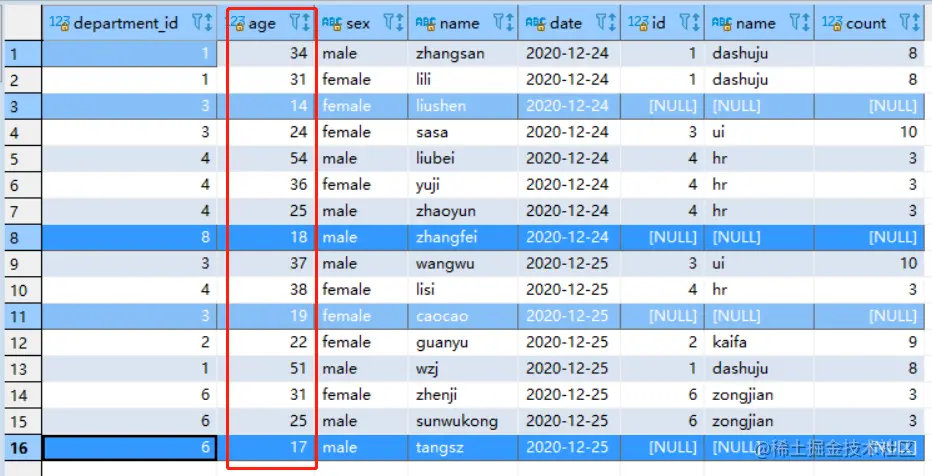This screenshot has width=932, height=476.
Task: Click the sort arrows on age column
Action: coord(306,23)
